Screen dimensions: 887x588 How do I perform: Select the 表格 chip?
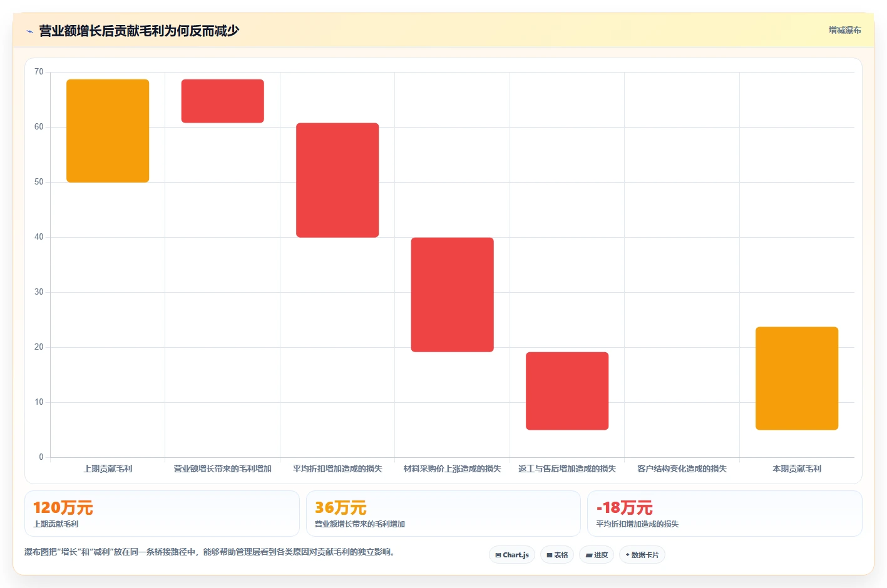tap(557, 555)
